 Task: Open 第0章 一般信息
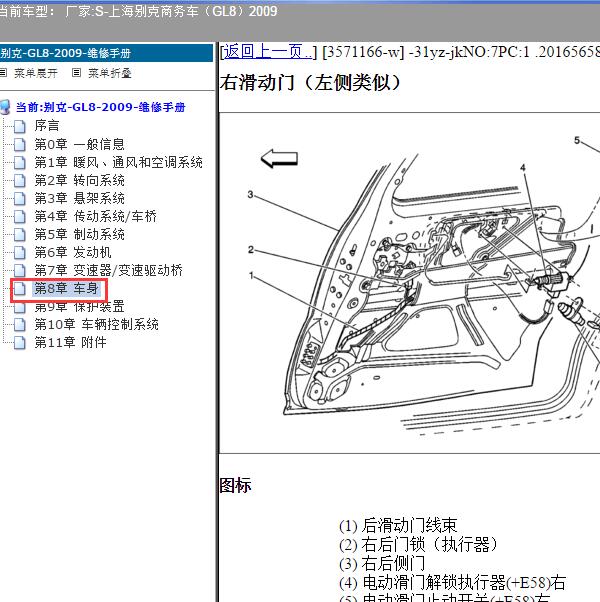coord(79,144)
